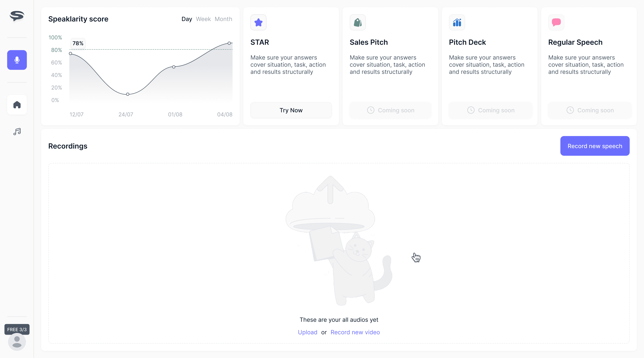Select the microphone sidebar icon

(17, 60)
